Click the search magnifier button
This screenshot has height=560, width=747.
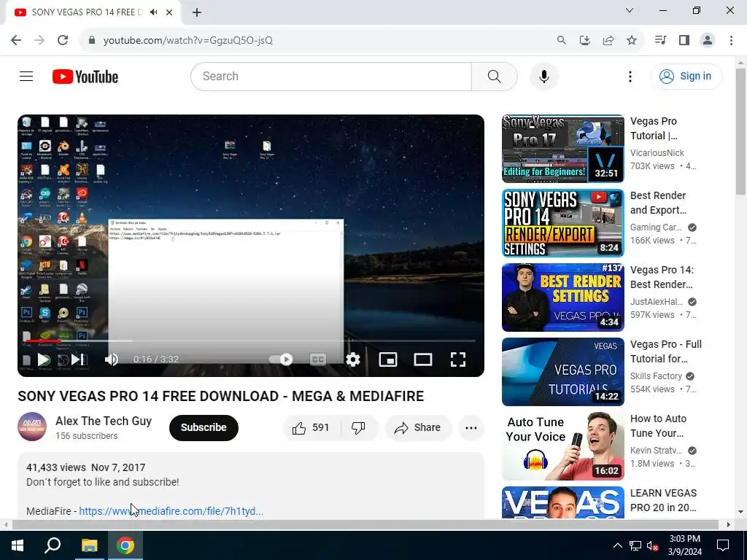tap(494, 76)
